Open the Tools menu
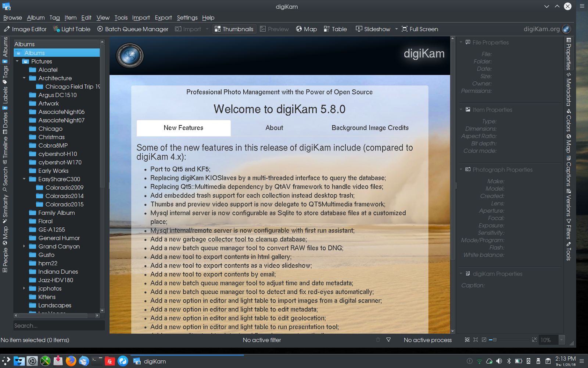588x368 pixels. (121, 18)
